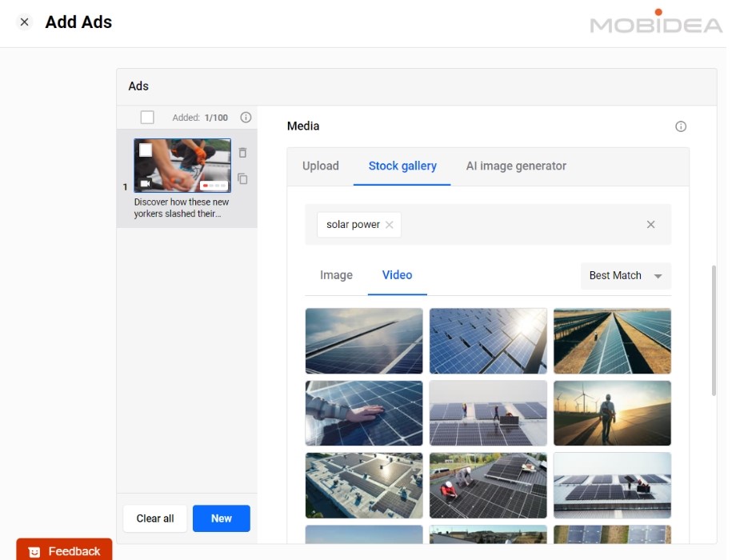
Task: Clear the stock gallery search field
Action: [650, 224]
